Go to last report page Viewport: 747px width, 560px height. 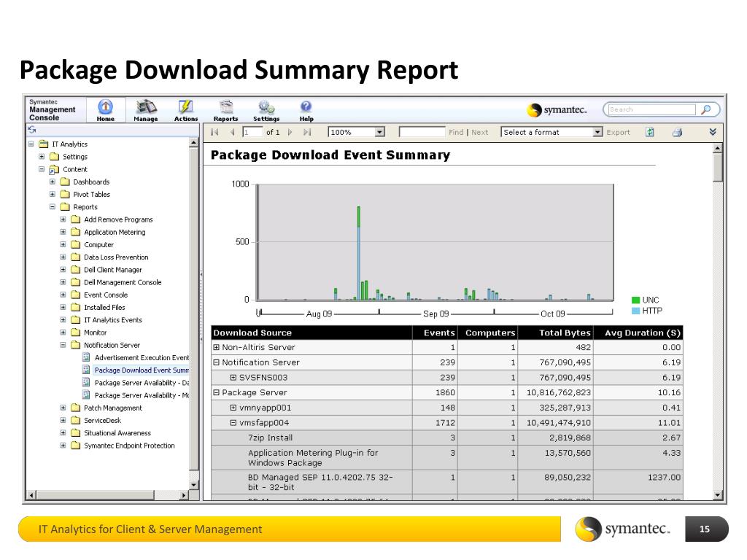307,133
